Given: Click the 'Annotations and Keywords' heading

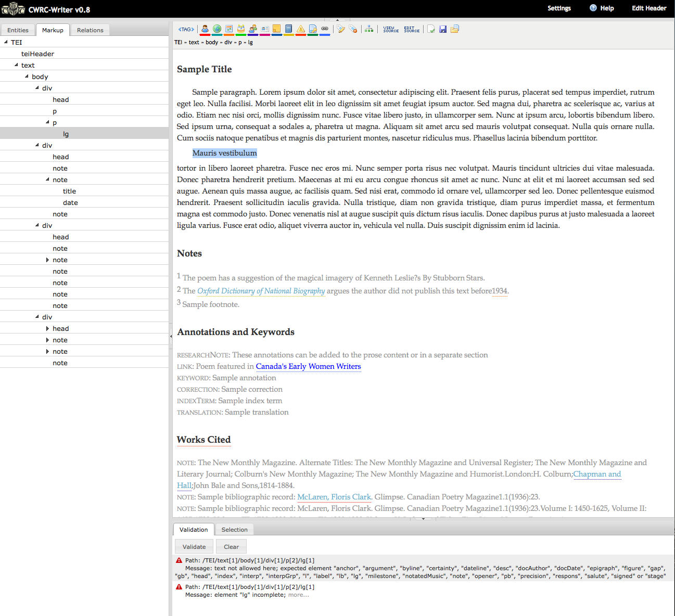Looking at the screenshot, I should (x=236, y=332).
